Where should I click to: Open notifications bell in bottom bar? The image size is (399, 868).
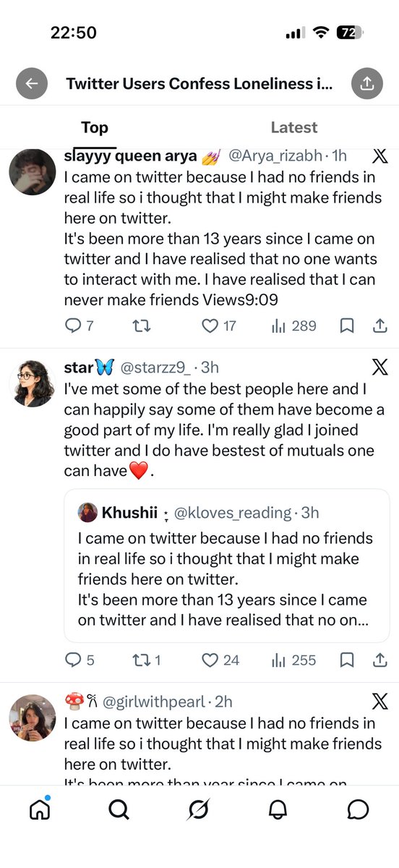pyautogui.click(x=278, y=809)
